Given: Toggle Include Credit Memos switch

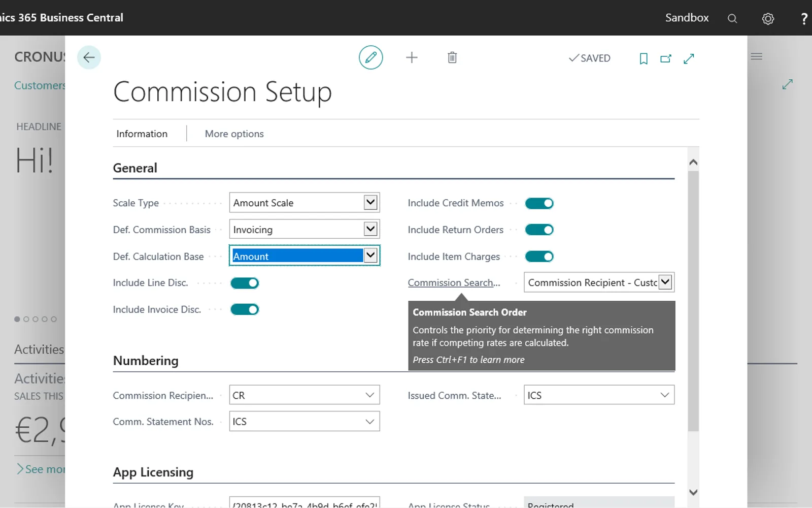Looking at the screenshot, I should tap(539, 203).
